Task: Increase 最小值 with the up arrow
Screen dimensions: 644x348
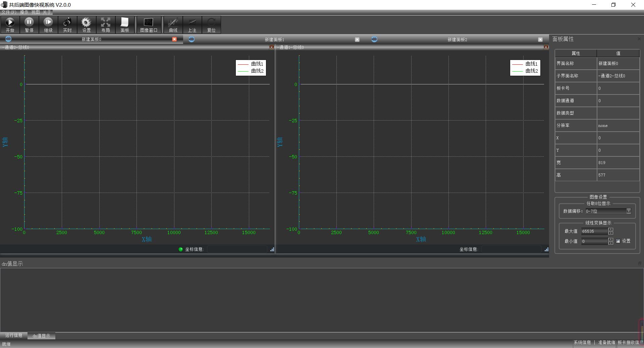Action: [611, 239]
